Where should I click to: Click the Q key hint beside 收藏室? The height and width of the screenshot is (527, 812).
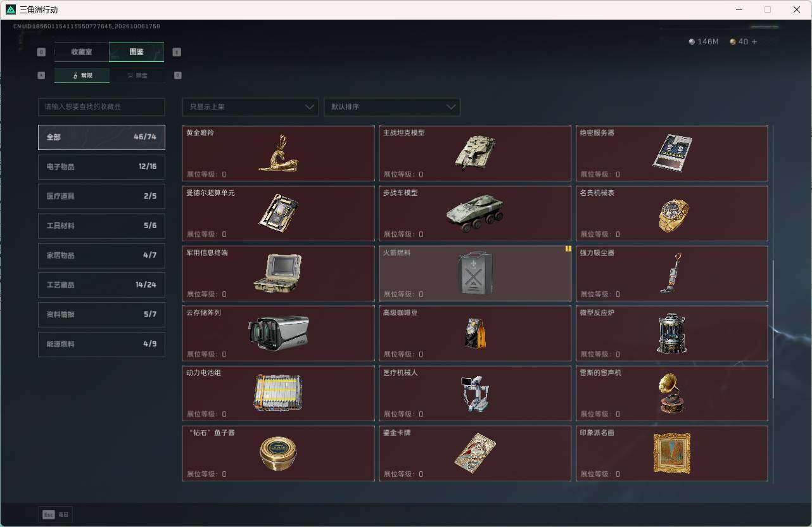point(42,52)
